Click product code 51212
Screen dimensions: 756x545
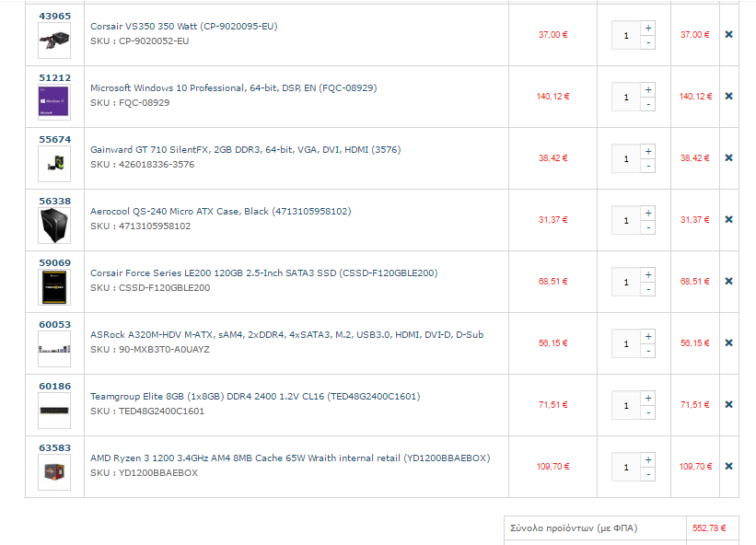[55, 78]
